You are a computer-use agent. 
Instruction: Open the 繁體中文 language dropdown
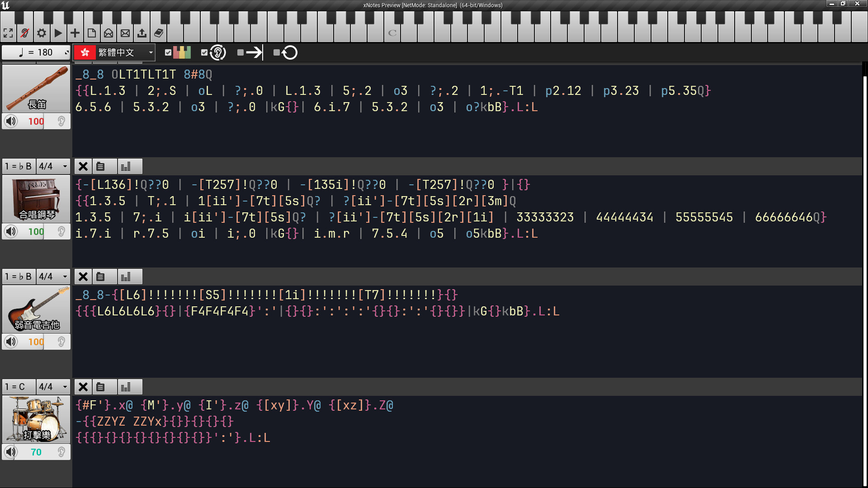click(114, 52)
